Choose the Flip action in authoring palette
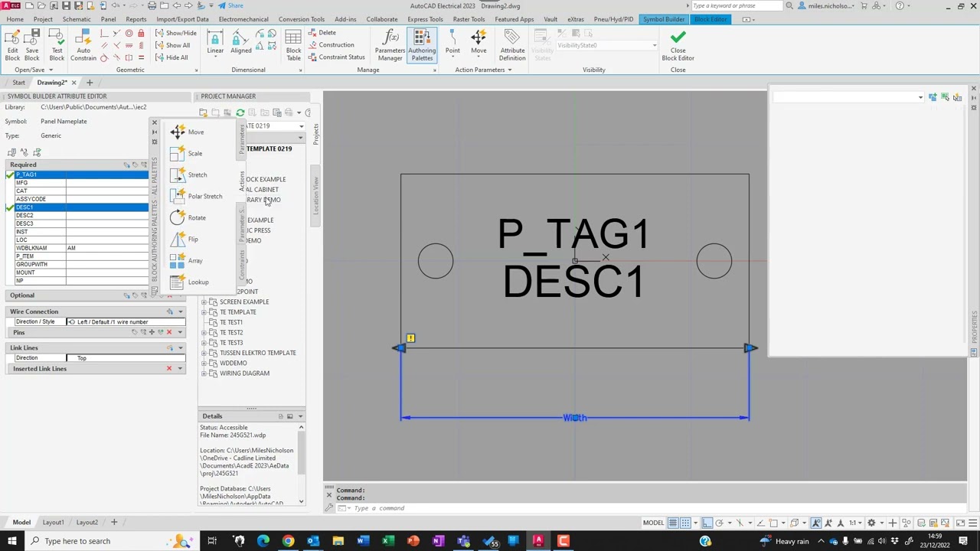 [184, 239]
